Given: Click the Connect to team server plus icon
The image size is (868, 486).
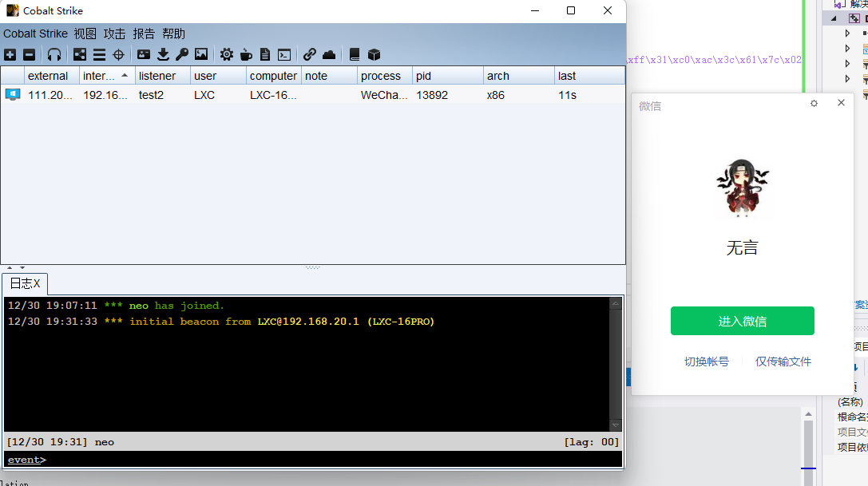Looking at the screenshot, I should click(10, 54).
